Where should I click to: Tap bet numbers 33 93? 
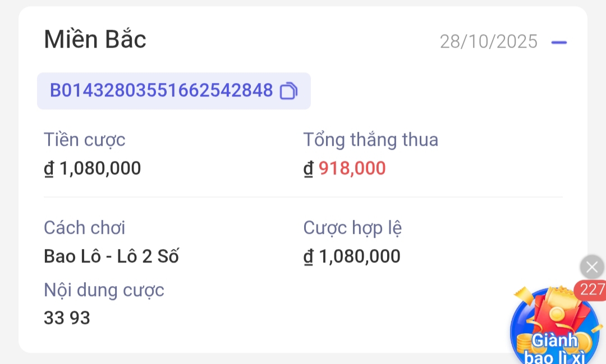[67, 318]
